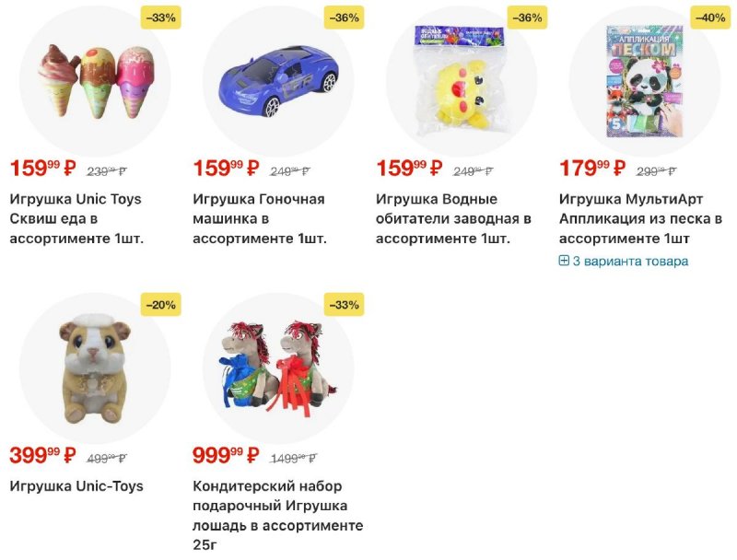Viewport: 737px width, 560px height.
Task: Open the squish ice cream toy image
Action: click(94, 80)
